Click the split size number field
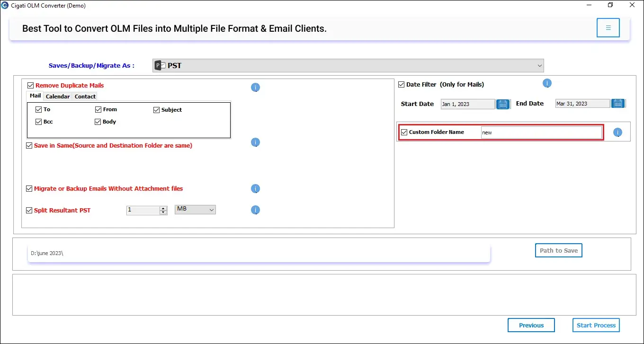The image size is (644, 344). pyautogui.click(x=143, y=210)
